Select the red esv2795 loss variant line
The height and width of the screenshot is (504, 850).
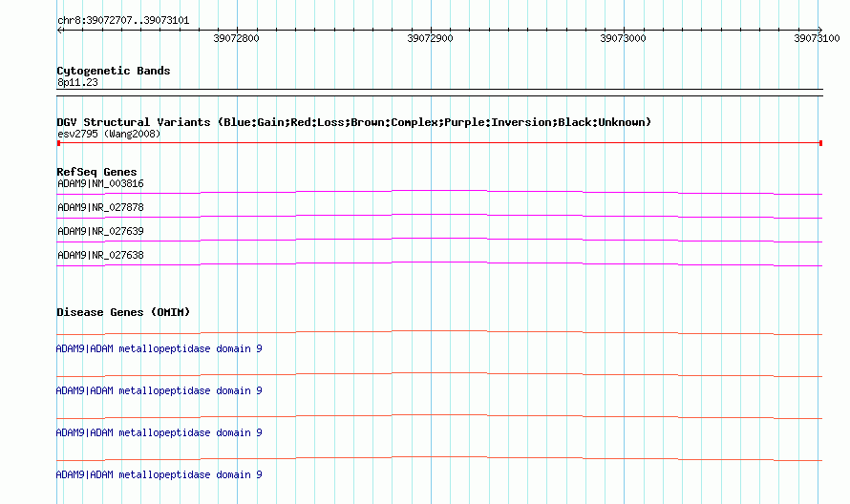[439, 143]
